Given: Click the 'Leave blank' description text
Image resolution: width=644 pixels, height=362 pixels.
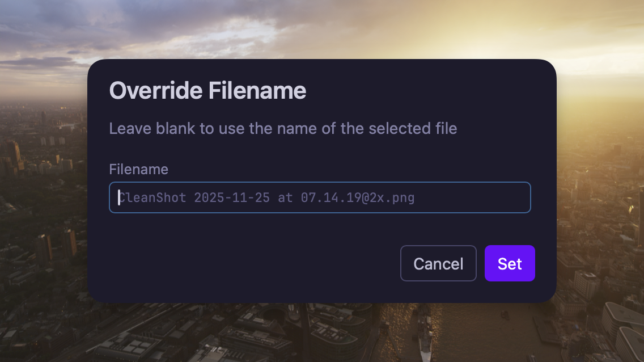Looking at the screenshot, I should 283,128.
